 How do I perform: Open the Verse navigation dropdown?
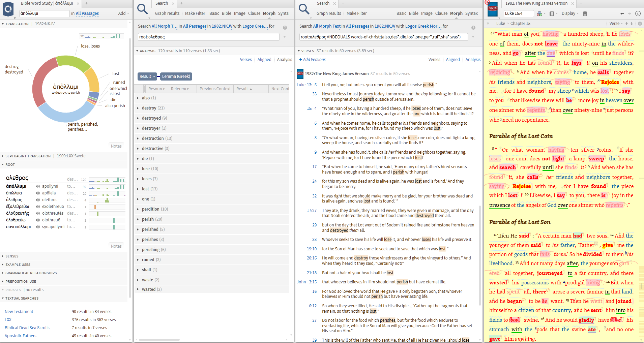coord(616,24)
